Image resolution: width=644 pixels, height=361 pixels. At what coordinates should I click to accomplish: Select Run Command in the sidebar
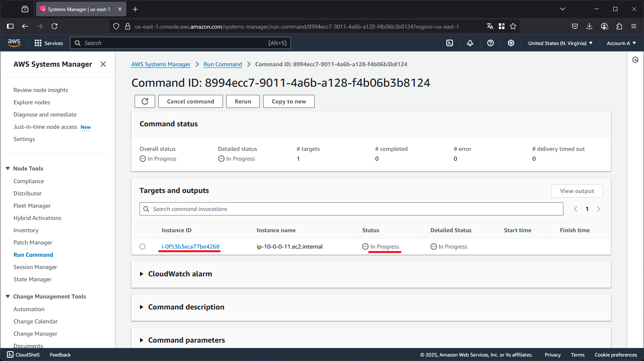(x=33, y=255)
